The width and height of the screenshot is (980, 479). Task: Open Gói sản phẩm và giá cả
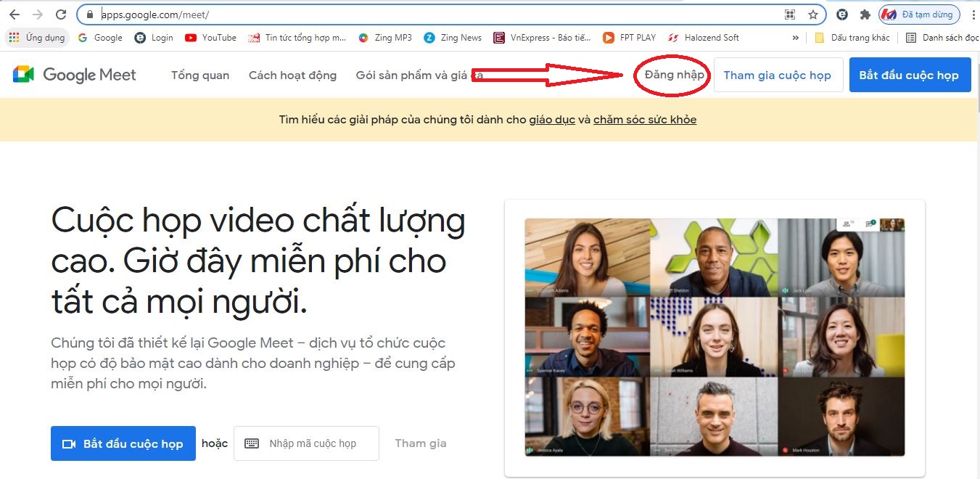pos(419,75)
